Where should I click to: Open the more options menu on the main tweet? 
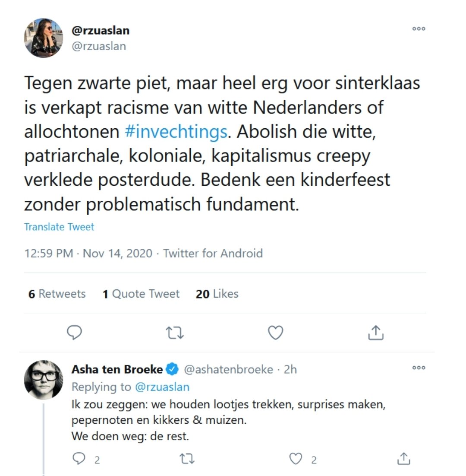click(x=418, y=29)
